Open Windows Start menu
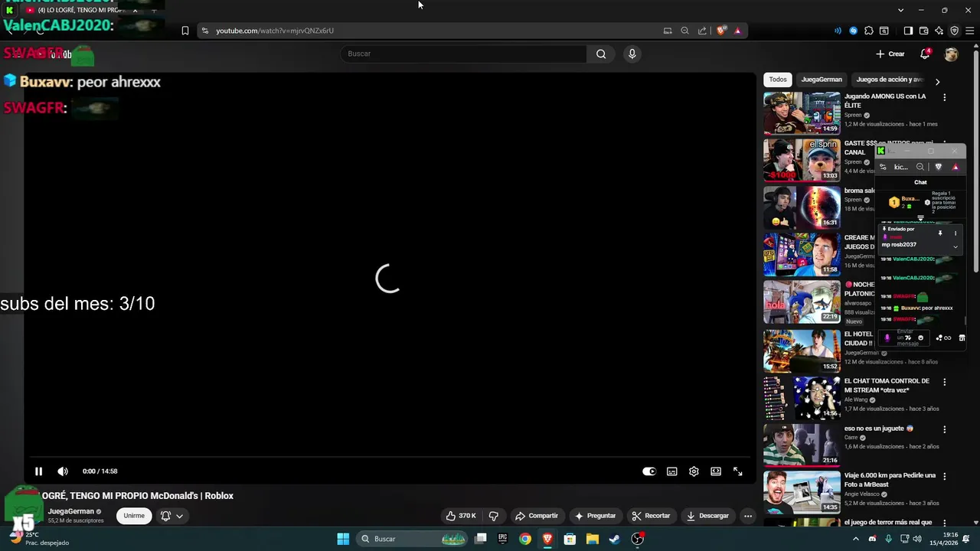 [343, 539]
